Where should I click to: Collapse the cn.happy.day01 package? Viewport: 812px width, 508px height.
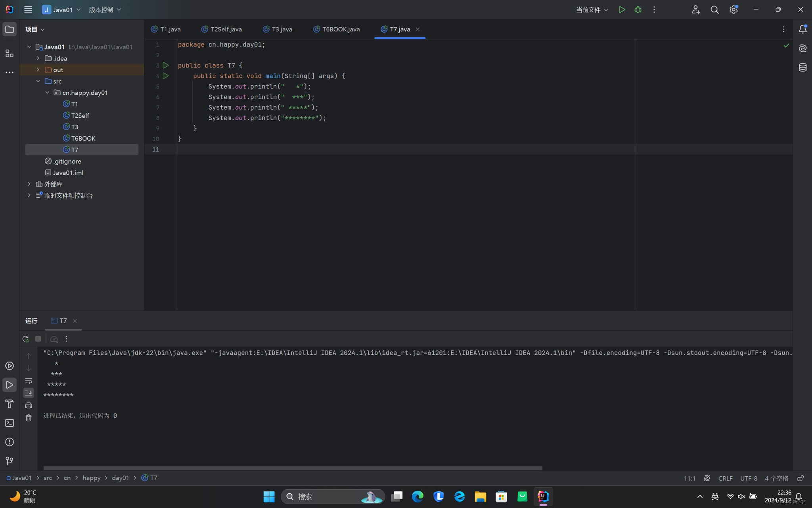tap(47, 92)
